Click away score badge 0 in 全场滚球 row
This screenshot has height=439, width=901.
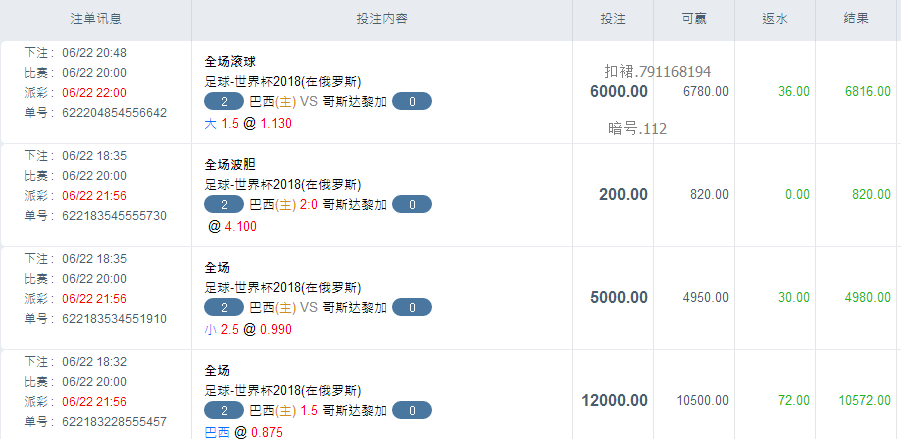click(412, 101)
